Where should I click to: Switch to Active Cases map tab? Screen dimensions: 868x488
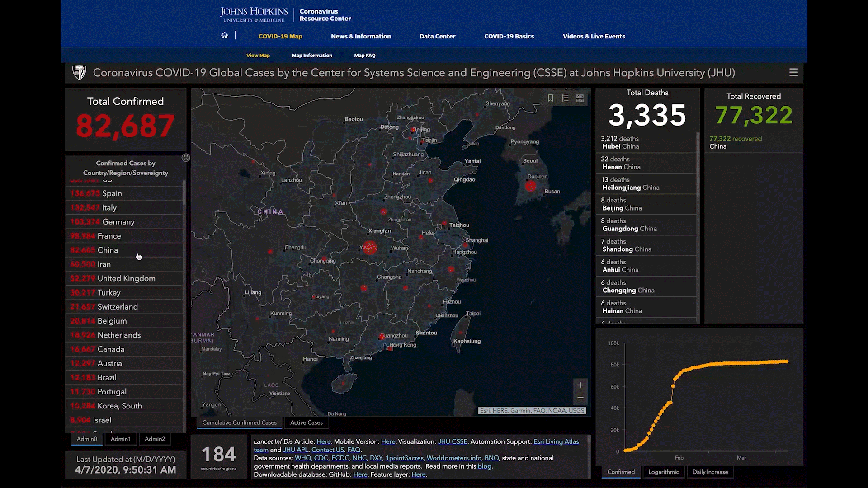click(307, 422)
